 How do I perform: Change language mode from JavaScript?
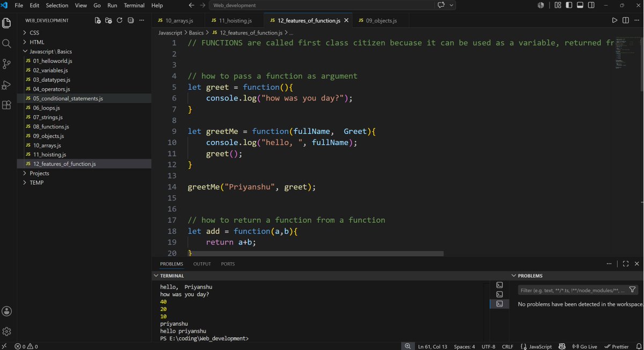pos(540,346)
